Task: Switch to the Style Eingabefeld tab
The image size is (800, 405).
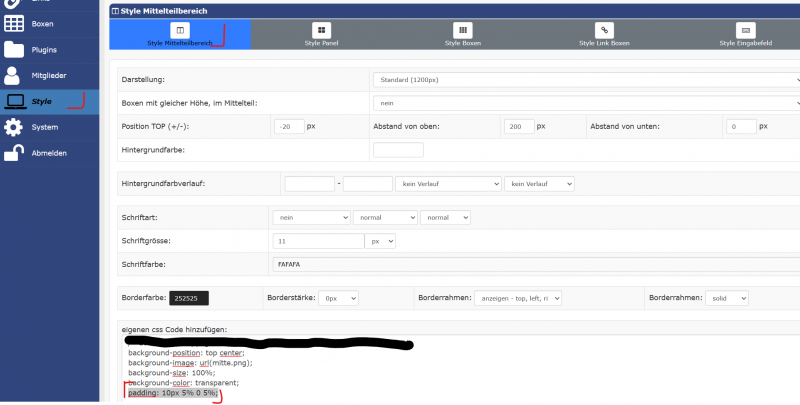Action: point(746,36)
